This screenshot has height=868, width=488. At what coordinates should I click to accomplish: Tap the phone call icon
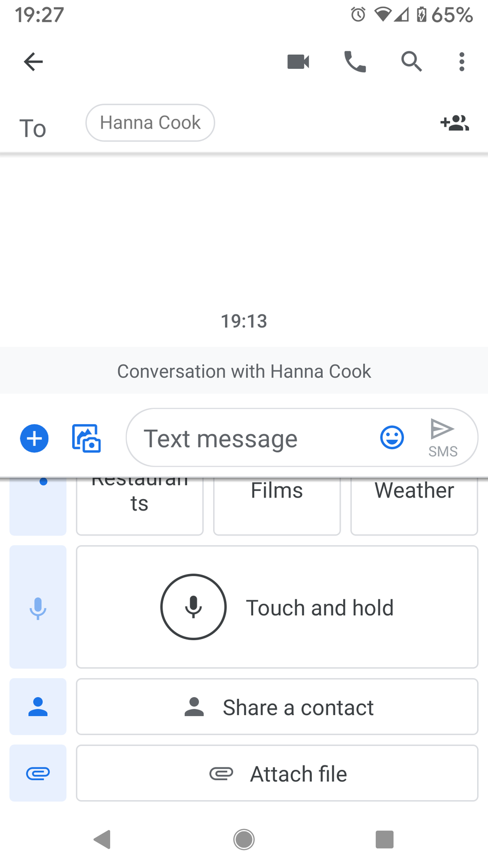355,62
